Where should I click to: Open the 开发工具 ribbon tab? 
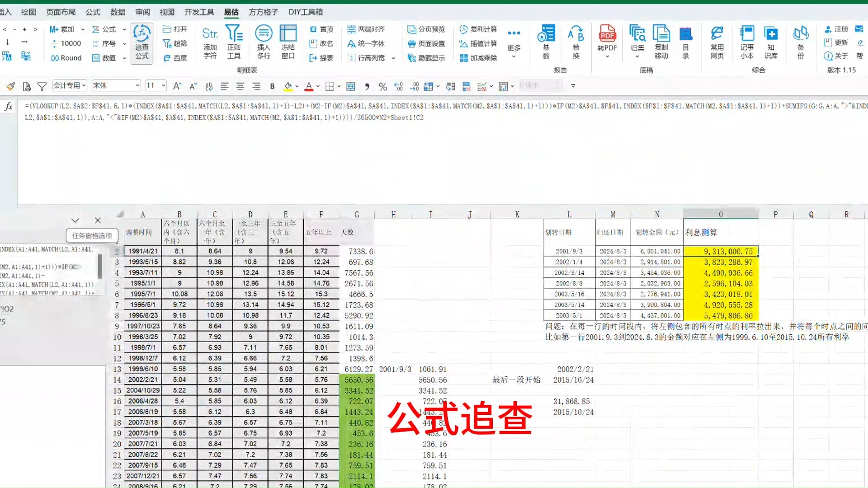click(199, 12)
